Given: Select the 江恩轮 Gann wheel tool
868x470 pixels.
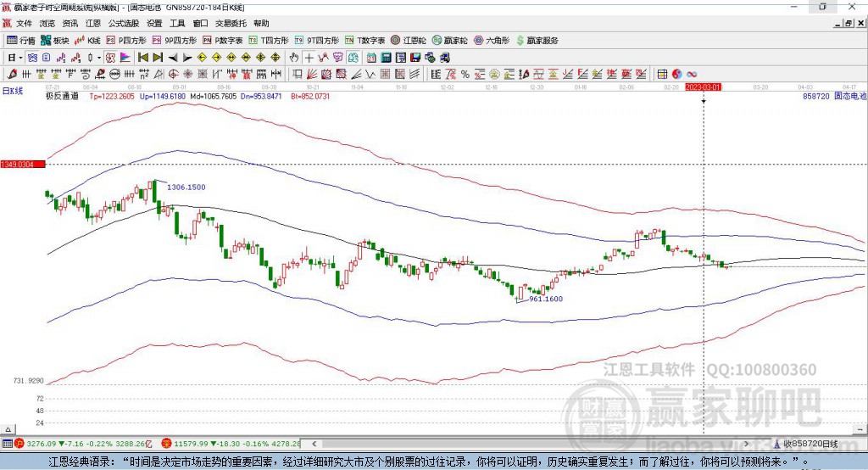Looking at the screenshot, I should pos(409,41).
